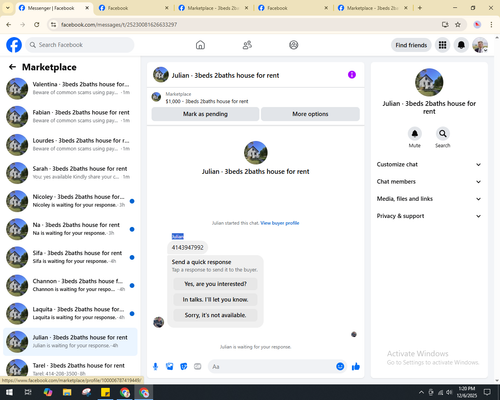The width and height of the screenshot is (500, 400).
Task: Open Fabian's house for rent conversation
Action: (x=70, y=117)
